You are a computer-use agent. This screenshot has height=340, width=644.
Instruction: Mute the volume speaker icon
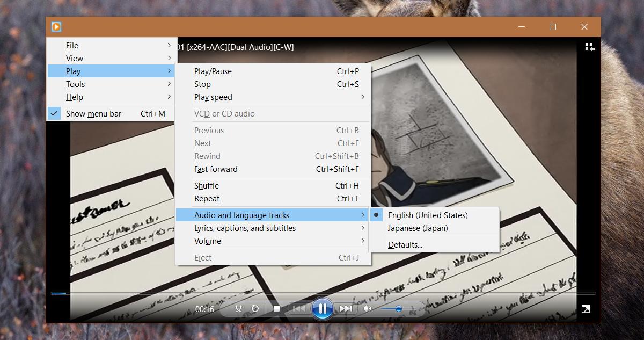(368, 308)
